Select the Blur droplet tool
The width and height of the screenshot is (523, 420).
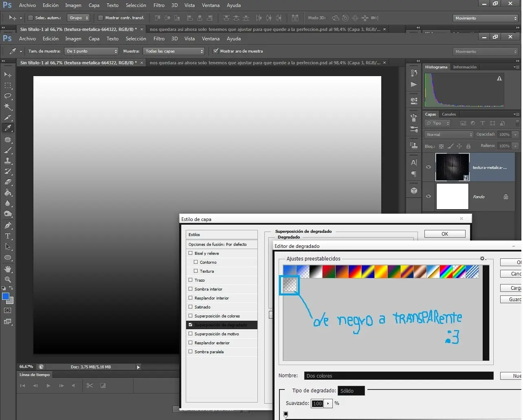click(x=8, y=203)
